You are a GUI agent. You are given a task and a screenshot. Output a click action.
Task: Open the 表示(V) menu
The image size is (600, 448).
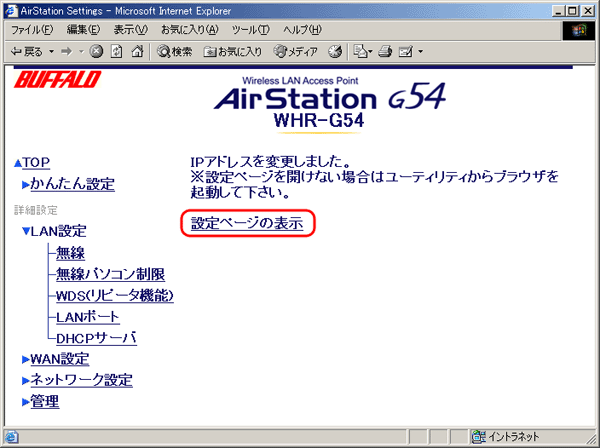tap(130, 30)
